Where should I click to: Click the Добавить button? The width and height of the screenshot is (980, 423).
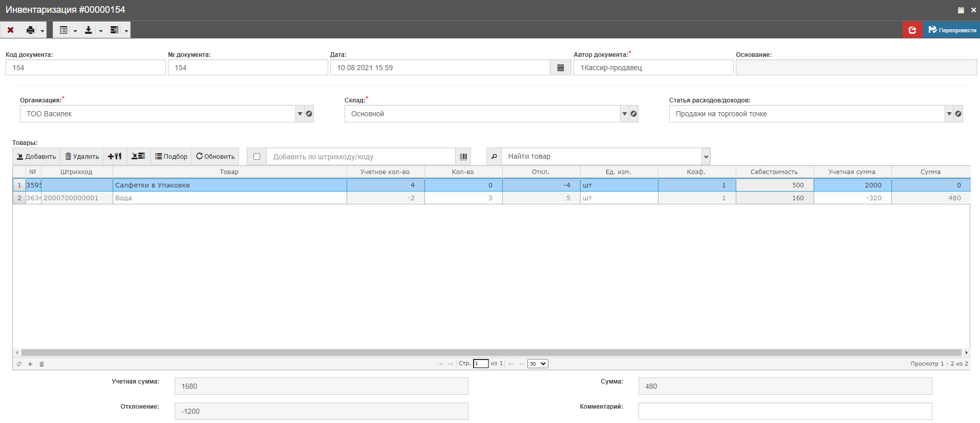pos(36,156)
